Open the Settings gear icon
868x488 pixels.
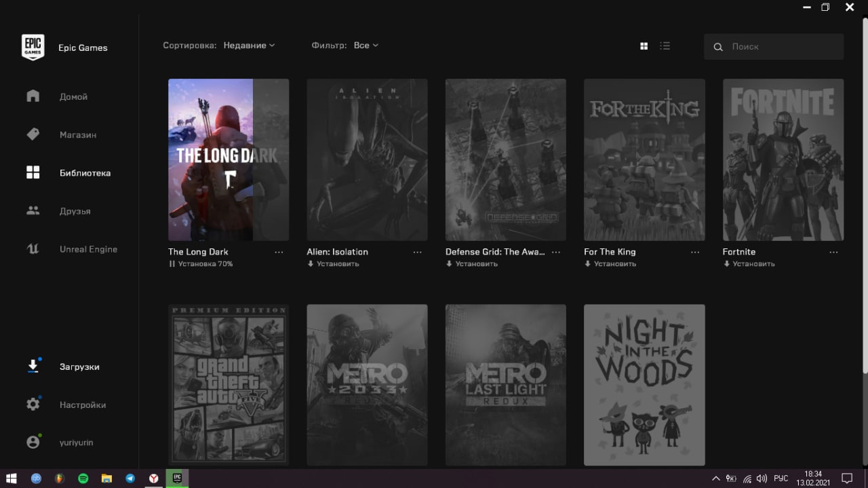pos(33,405)
